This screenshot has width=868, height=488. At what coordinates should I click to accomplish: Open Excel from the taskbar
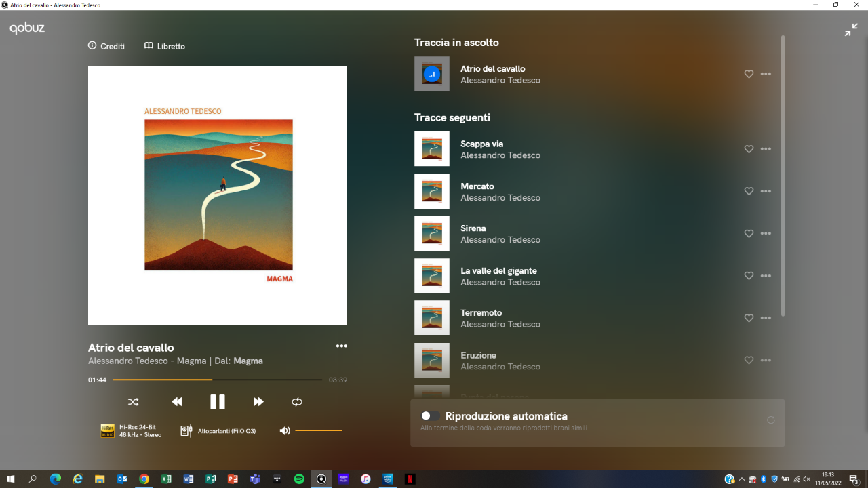coord(166,479)
